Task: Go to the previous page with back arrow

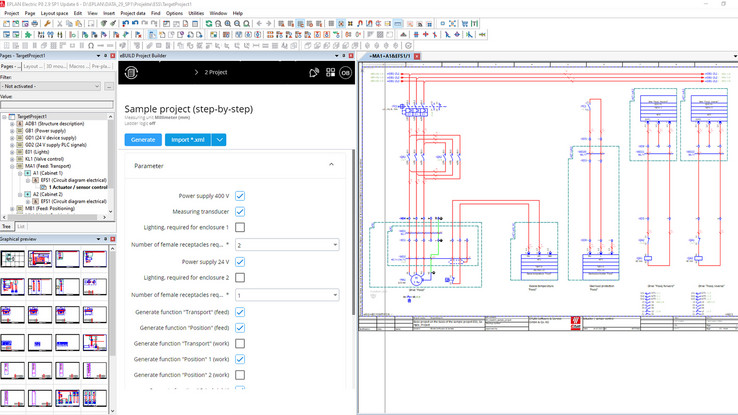Action: 259,24
